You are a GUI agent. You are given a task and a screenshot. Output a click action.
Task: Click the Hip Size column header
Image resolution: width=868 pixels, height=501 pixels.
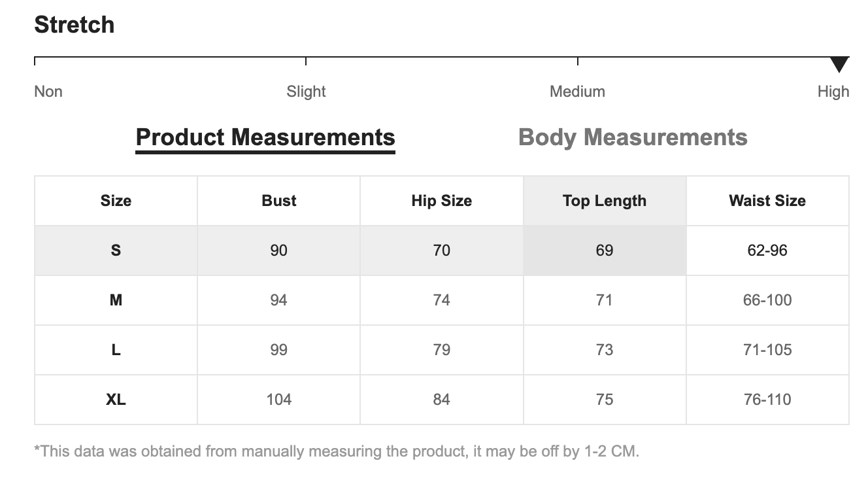(441, 201)
